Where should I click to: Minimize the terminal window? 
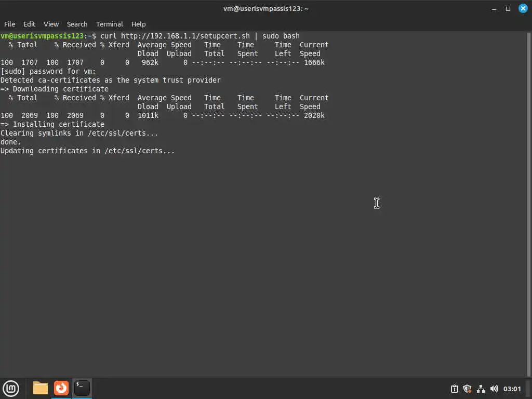click(494, 8)
